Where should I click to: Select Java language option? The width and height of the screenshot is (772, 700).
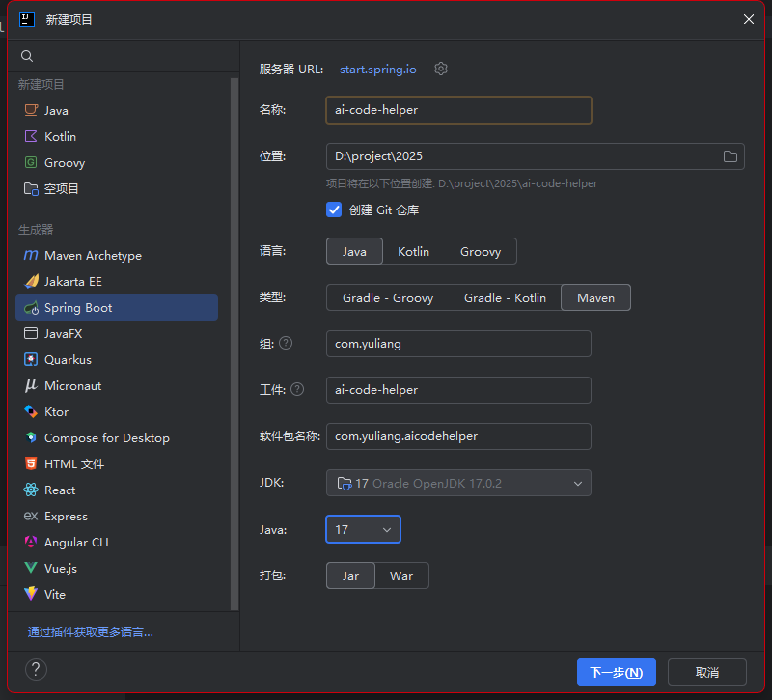(x=354, y=252)
